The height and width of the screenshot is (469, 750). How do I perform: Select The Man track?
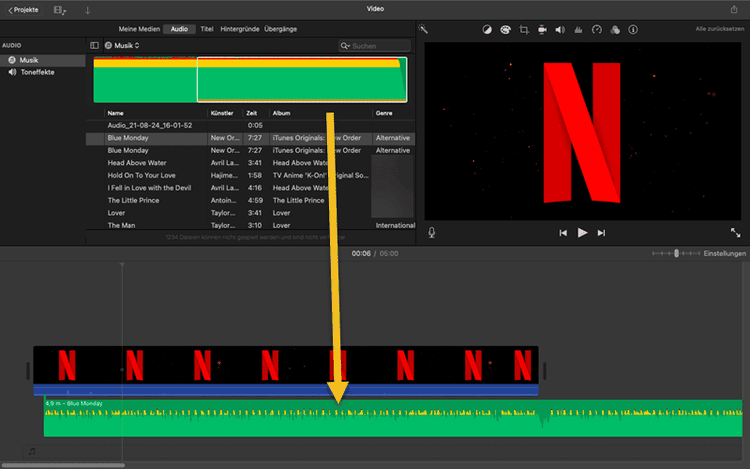tap(250, 225)
